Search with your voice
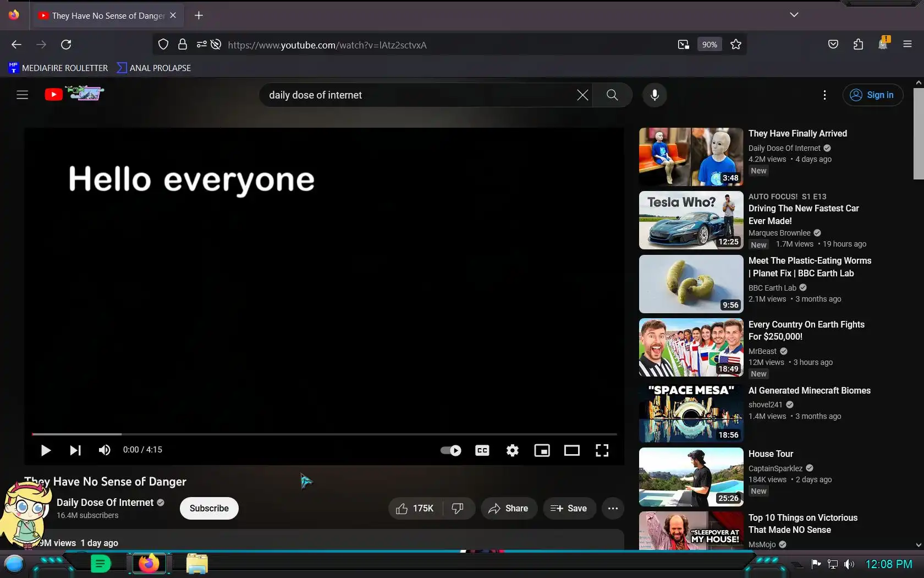Screen dimensions: 924x578 point(654,95)
